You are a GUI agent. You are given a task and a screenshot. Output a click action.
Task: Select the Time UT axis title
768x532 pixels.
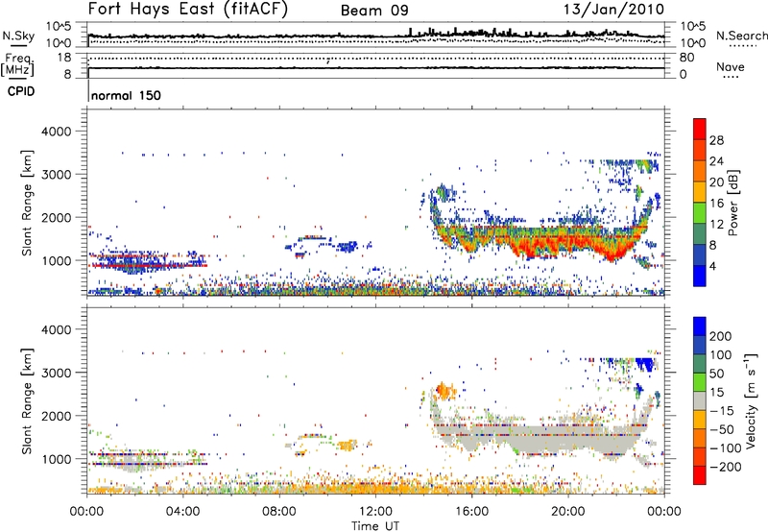[x=375, y=525]
